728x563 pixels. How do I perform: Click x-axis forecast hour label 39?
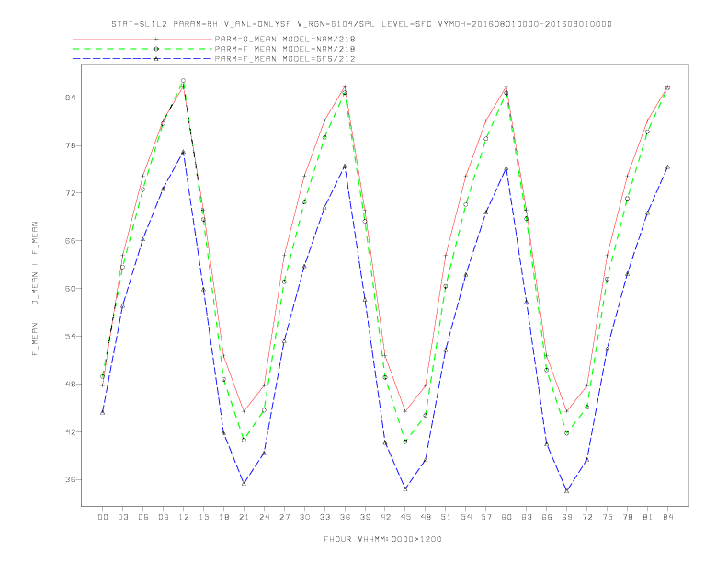click(365, 517)
